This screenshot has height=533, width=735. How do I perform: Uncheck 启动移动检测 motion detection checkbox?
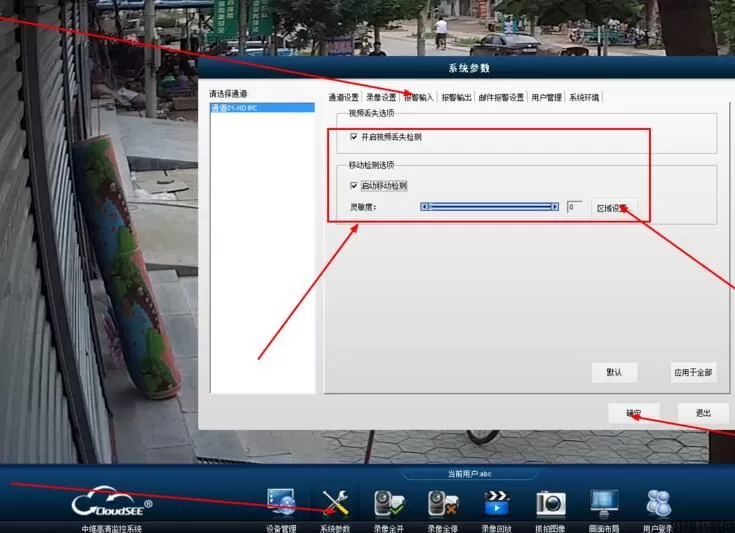(x=354, y=185)
